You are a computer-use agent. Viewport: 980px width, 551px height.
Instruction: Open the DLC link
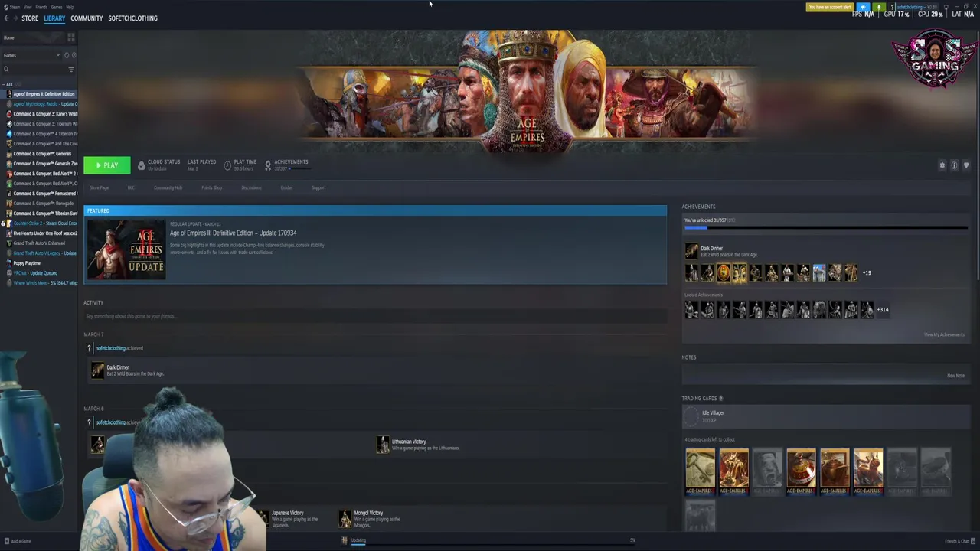(x=131, y=187)
